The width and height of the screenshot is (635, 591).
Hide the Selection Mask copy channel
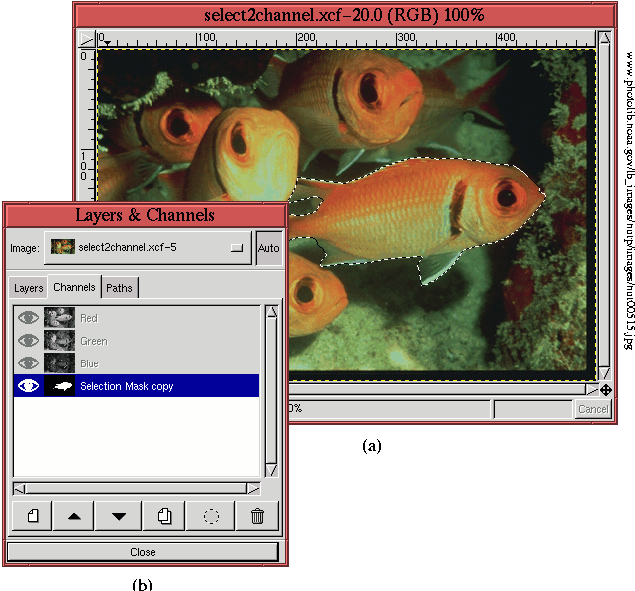(29, 386)
